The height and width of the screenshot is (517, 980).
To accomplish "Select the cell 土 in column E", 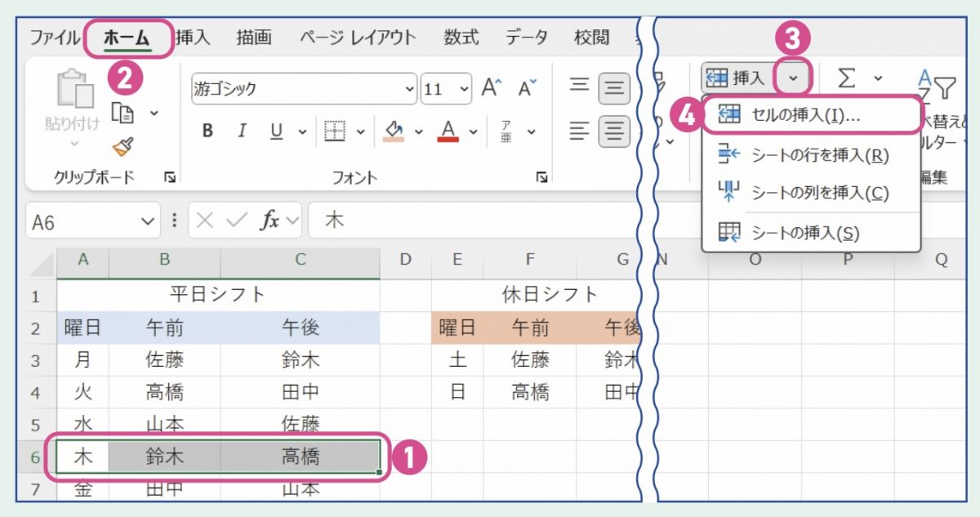I will (x=457, y=359).
